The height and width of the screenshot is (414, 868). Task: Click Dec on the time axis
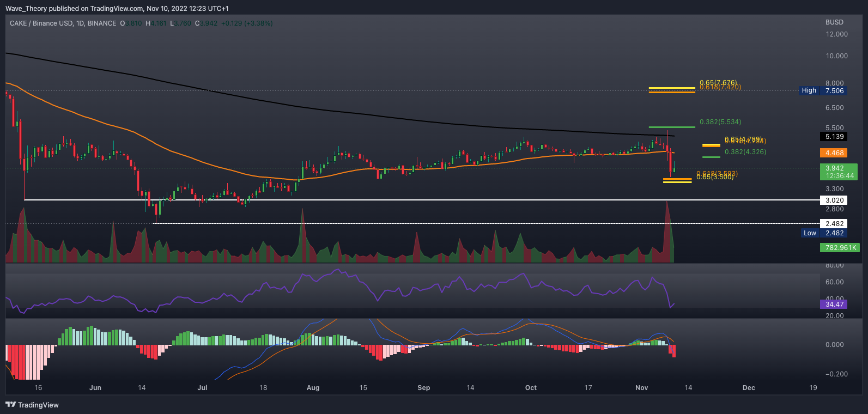click(x=749, y=388)
